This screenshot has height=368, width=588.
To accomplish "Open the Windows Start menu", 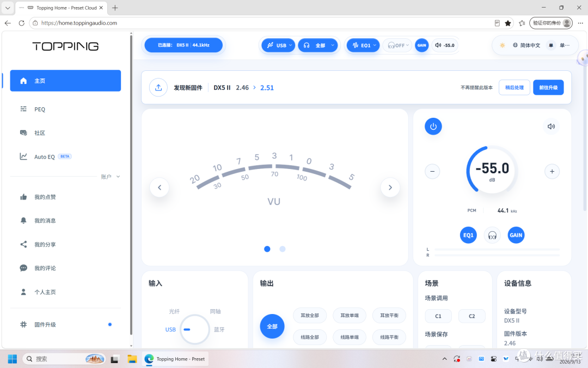I will (13, 359).
